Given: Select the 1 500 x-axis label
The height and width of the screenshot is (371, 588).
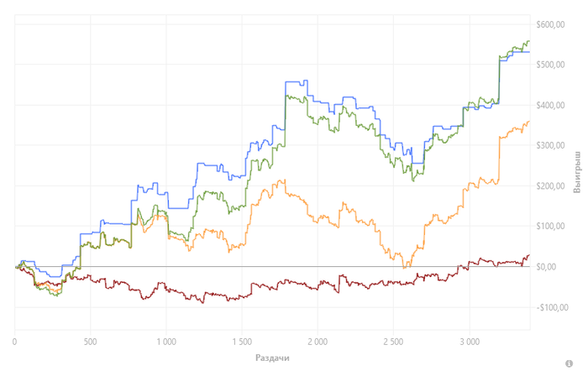Looking at the screenshot, I should (x=242, y=342).
